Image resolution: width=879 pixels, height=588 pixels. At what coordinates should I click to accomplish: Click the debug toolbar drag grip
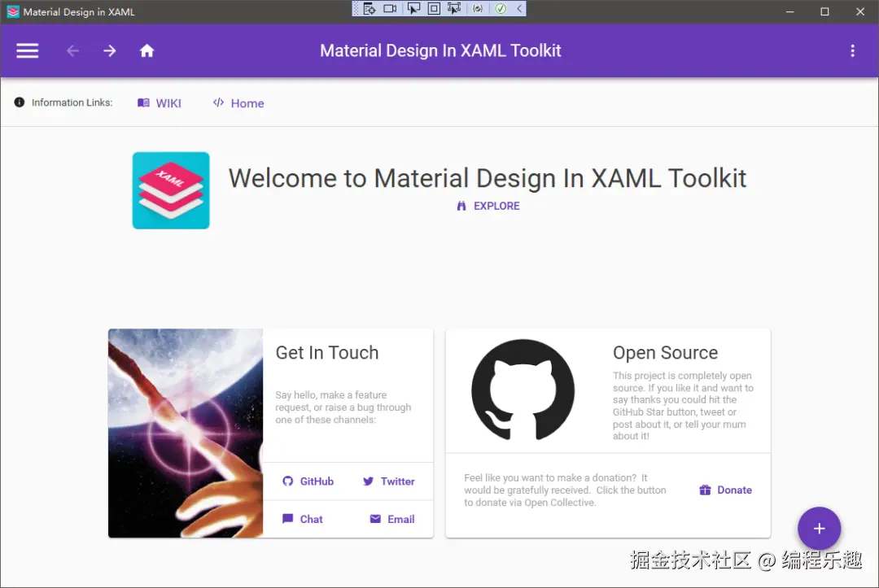tap(356, 8)
